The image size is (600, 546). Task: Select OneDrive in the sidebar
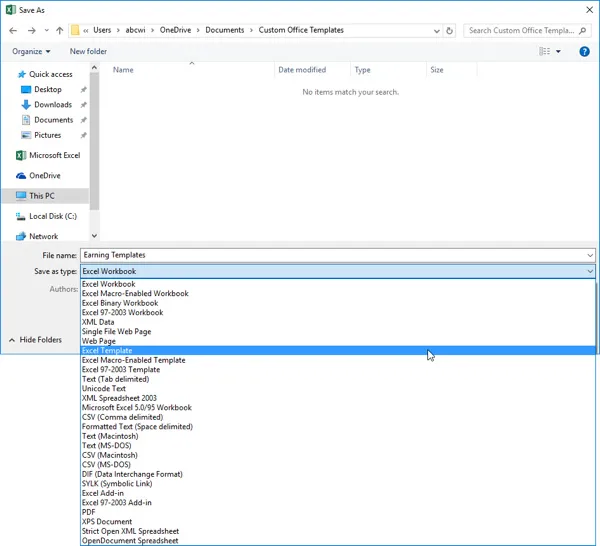(44, 176)
